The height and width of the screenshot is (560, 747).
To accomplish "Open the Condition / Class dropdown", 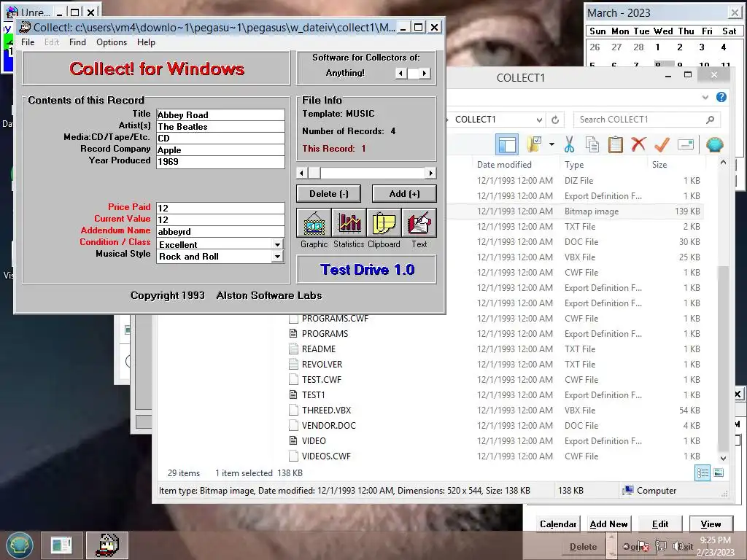I will pyautogui.click(x=277, y=244).
